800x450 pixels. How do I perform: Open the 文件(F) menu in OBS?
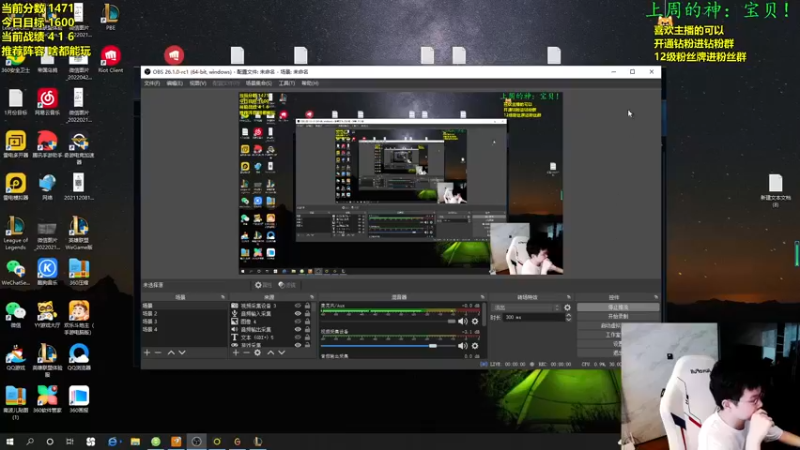click(x=152, y=83)
